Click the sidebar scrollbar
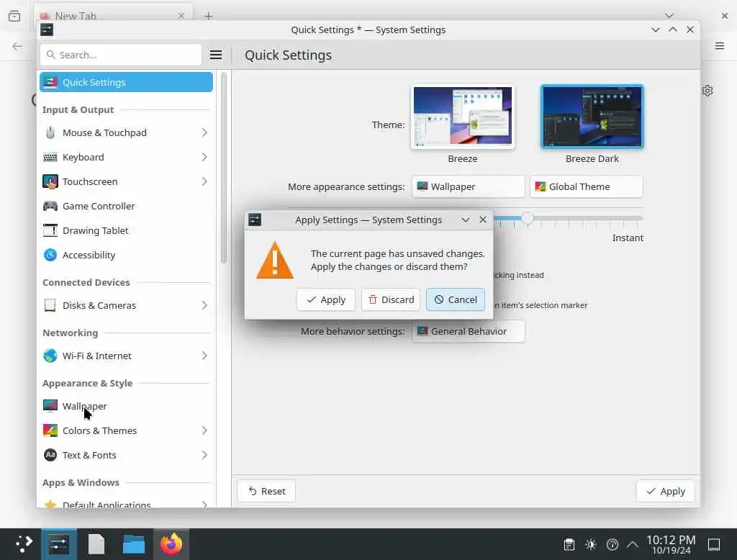Screen dimensions: 737x560 click(x=224, y=168)
